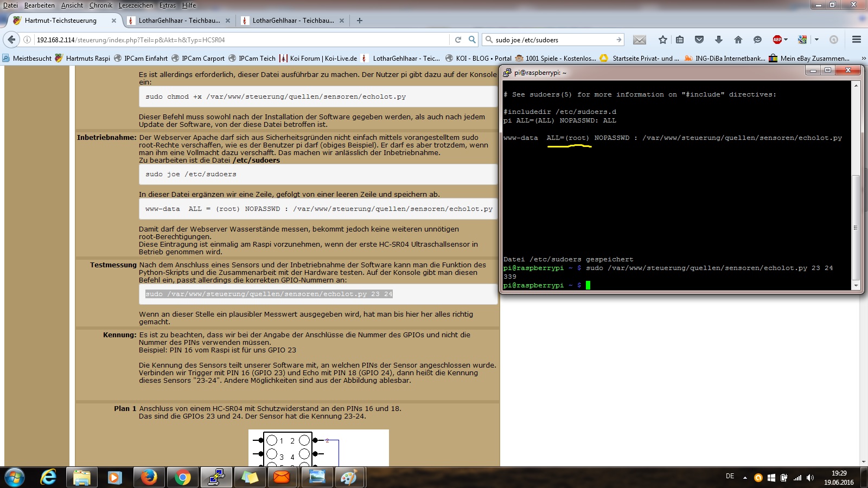
Task: Open the downloads arrow icon
Action: (718, 40)
